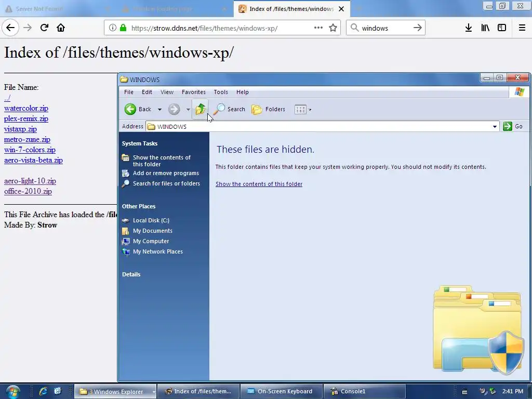Viewport: 532px width, 399px height.
Task: Open the Views button in Explorer toolbar
Action: pyautogui.click(x=300, y=109)
